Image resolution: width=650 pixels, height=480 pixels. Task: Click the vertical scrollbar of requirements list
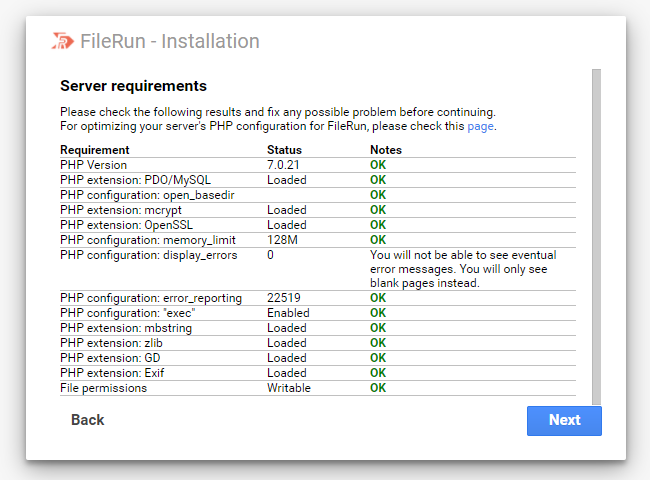596,236
